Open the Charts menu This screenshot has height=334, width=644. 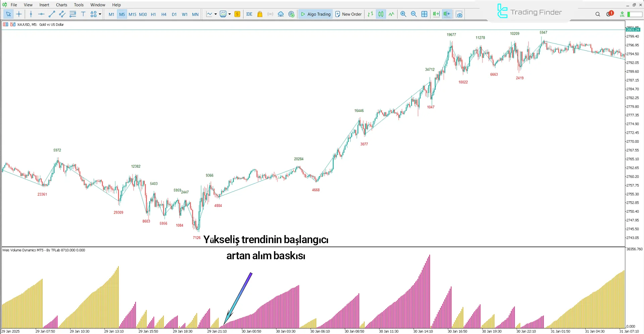click(x=61, y=5)
